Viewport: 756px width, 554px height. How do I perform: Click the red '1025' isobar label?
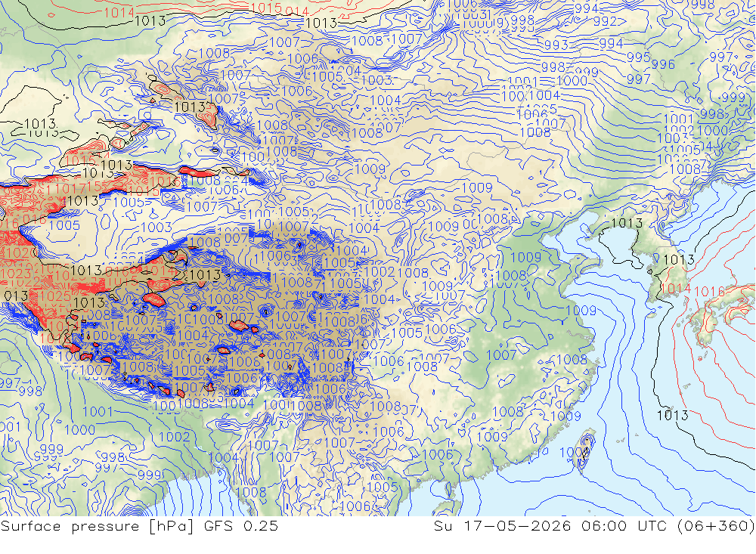(x=57, y=296)
